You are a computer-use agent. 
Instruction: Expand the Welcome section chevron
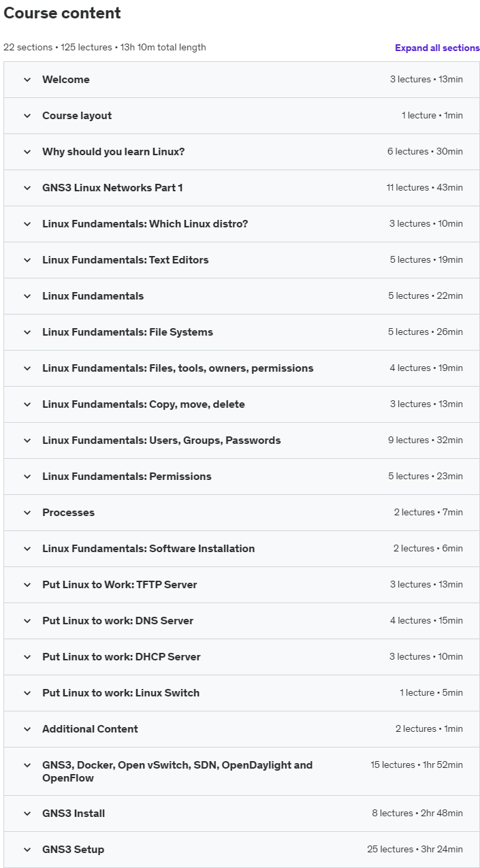(x=27, y=80)
